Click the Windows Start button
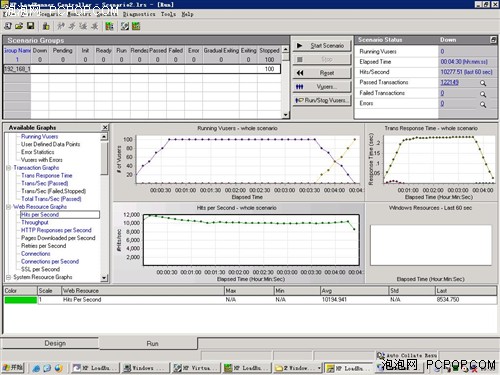 [13, 368]
